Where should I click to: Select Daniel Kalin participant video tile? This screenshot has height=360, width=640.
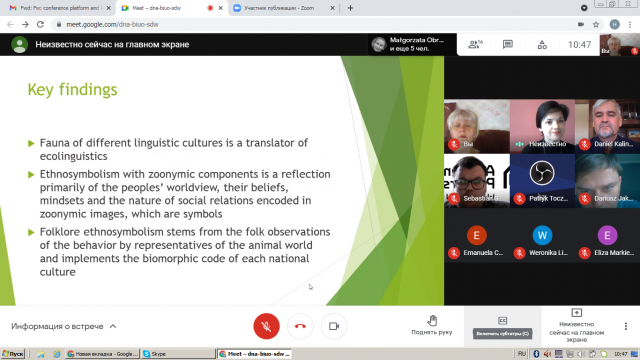click(x=607, y=127)
